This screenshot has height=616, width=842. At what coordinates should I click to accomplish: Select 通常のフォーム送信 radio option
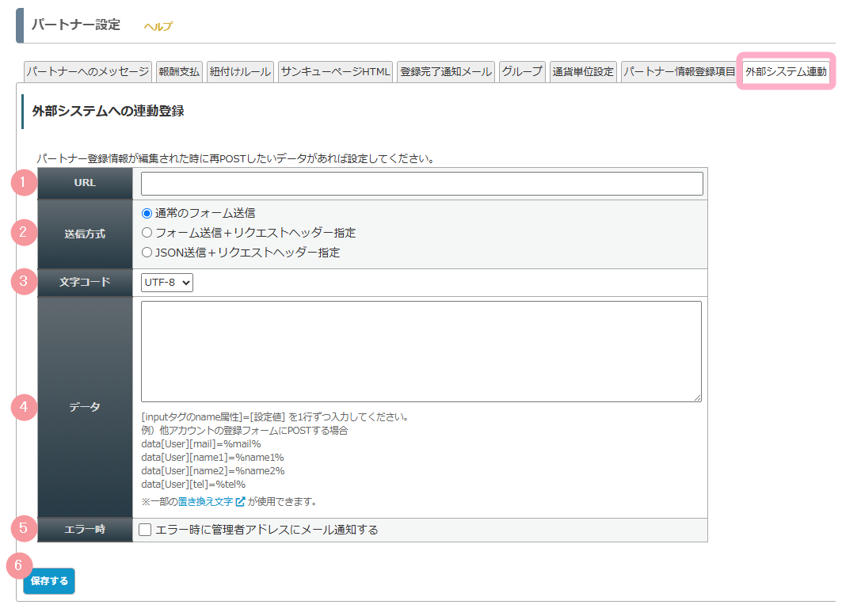click(147, 214)
